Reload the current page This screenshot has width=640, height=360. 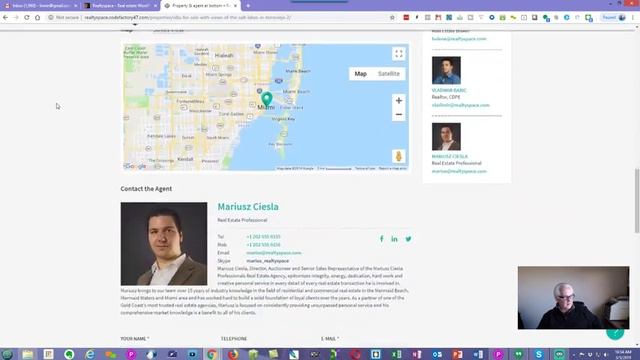coord(27,18)
